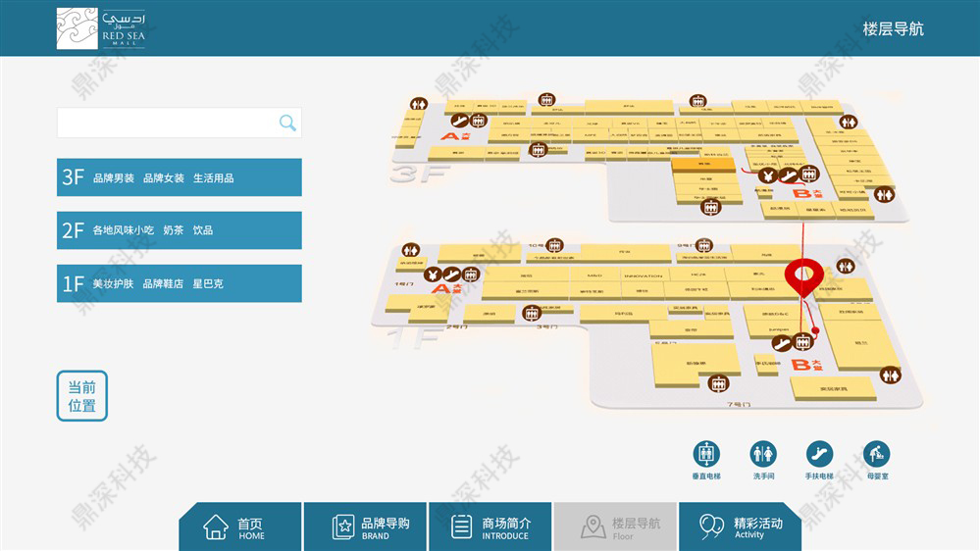
Task: Select the restroom legend icon
Action: coord(762,454)
